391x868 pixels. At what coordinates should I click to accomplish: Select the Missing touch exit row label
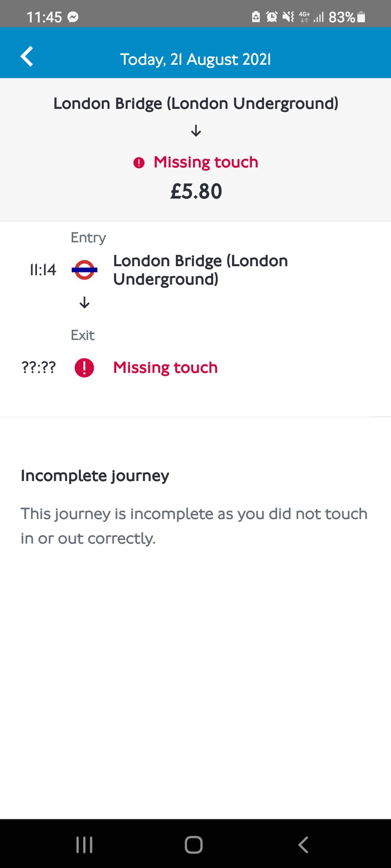[165, 367]
